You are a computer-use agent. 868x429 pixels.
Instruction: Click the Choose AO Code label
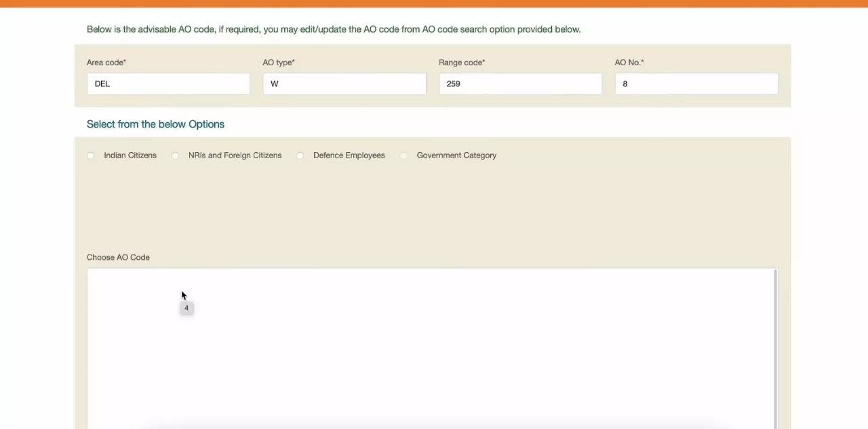coord(118,257)
